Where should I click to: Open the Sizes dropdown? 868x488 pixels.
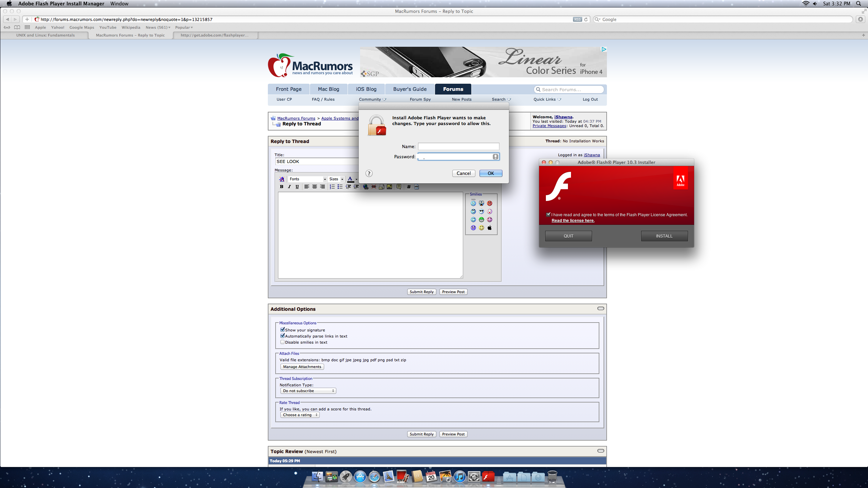[336, 179]
